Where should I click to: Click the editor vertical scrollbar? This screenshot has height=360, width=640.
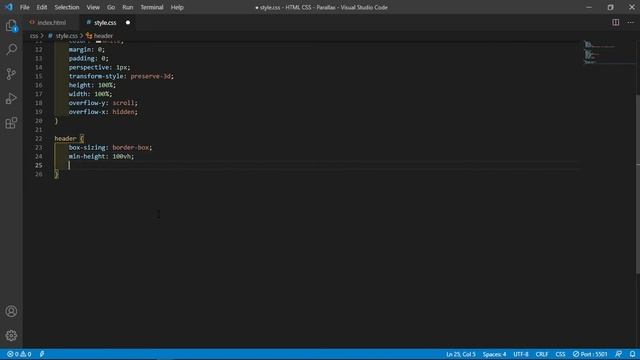(638, 184)
